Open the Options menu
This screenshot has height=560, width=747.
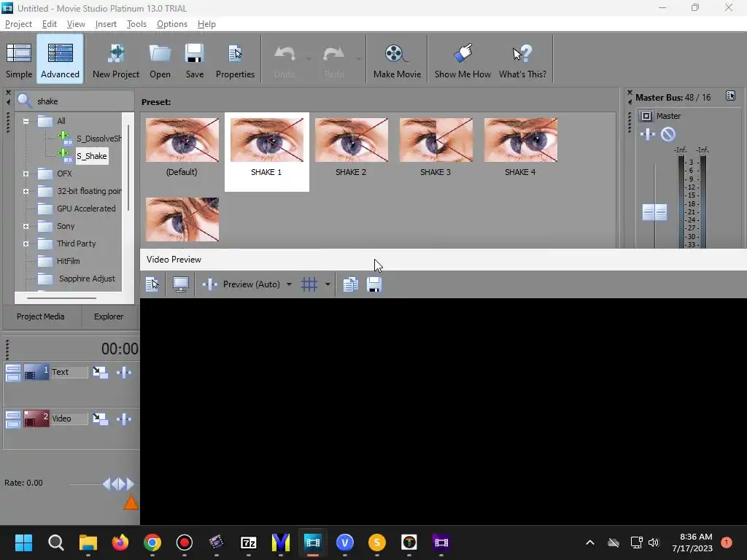(172, 24)
